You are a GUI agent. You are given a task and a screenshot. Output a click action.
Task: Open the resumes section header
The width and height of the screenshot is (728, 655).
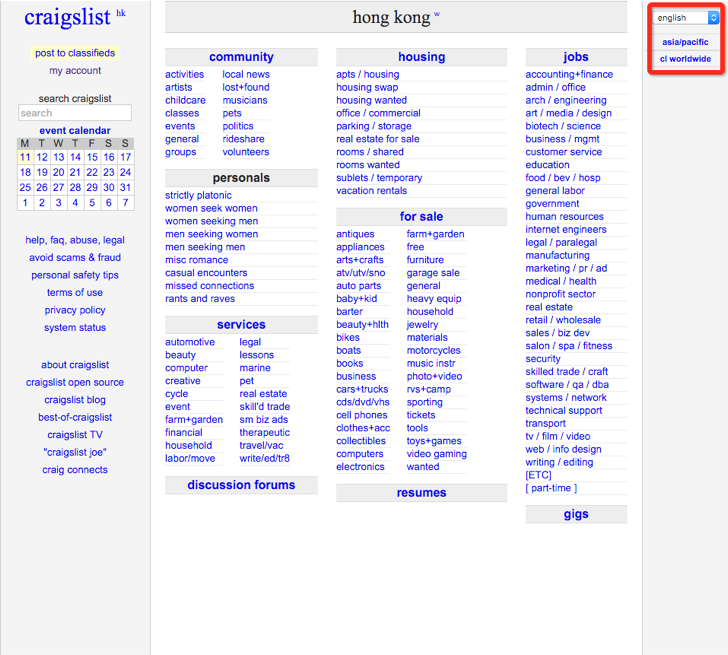click(x=422, y=493)
